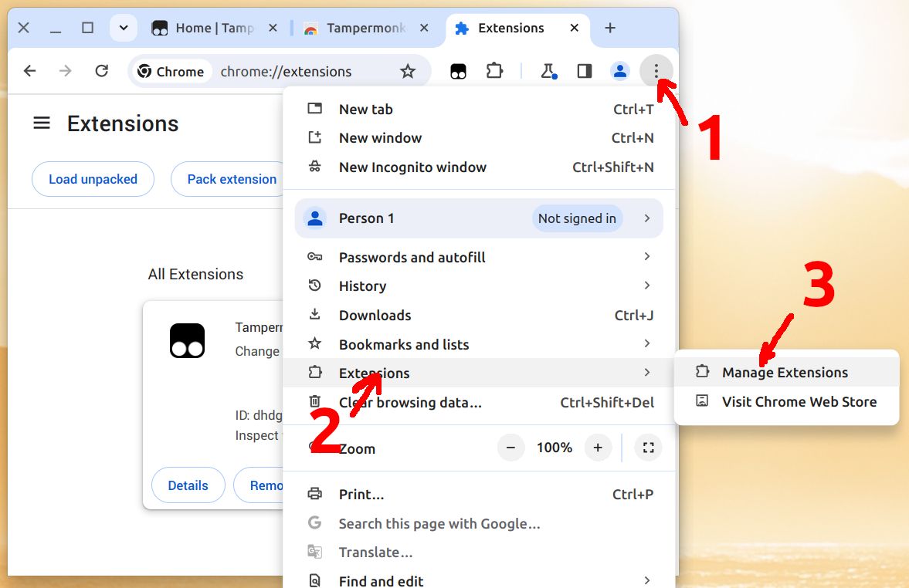Open Details for the Tampermonkey extension

pos(188,485)
